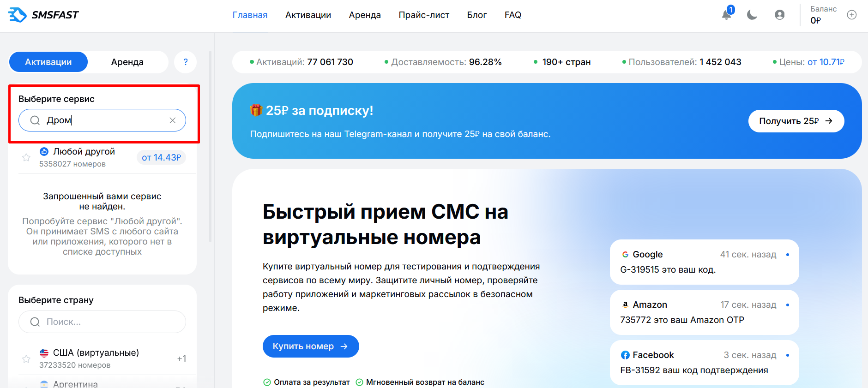Click the thumbs-up icon by 'Любой другой'
868x388 pixels.
[x=44, y=152]
